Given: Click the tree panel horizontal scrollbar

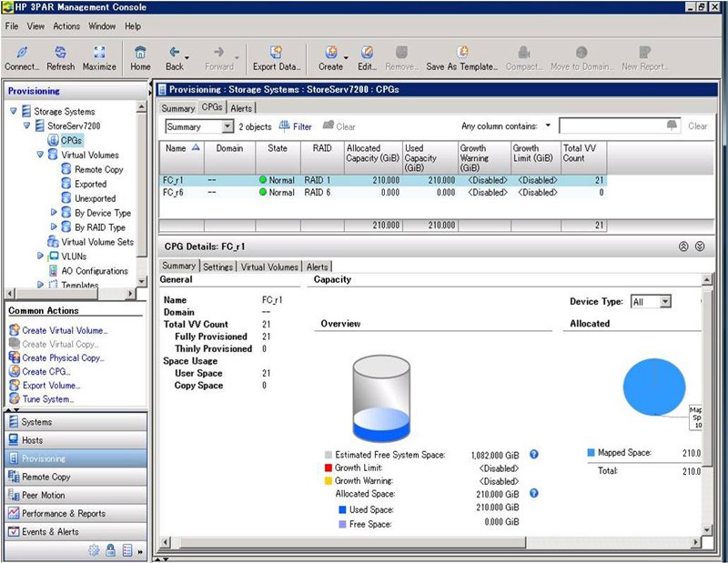Looking at the screenshot, I should pos(71,294).
